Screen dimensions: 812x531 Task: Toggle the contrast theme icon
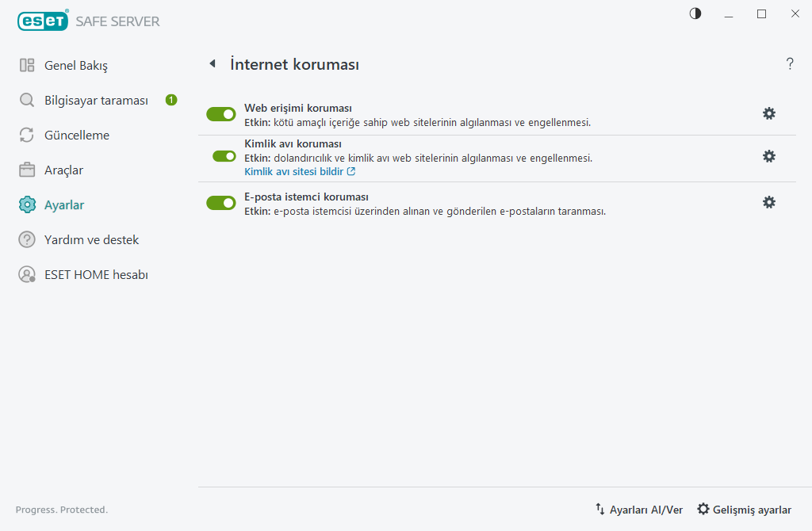[695, 13]
